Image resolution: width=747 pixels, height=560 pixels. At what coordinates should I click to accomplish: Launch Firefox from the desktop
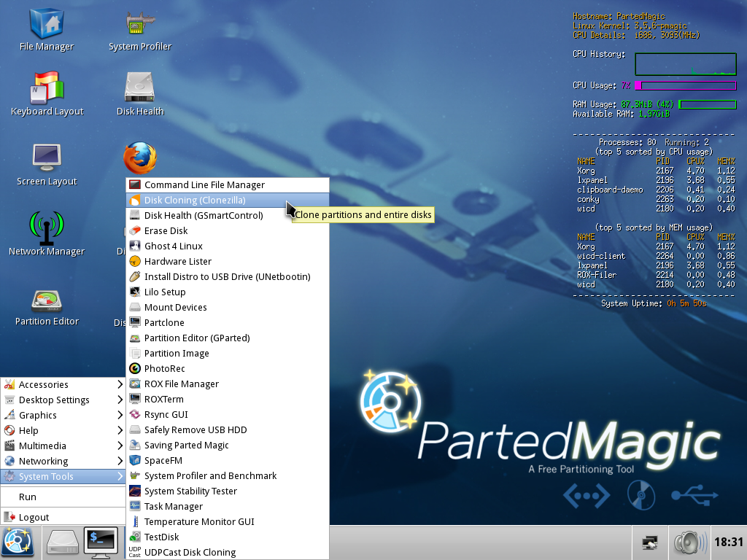[140, 158]
